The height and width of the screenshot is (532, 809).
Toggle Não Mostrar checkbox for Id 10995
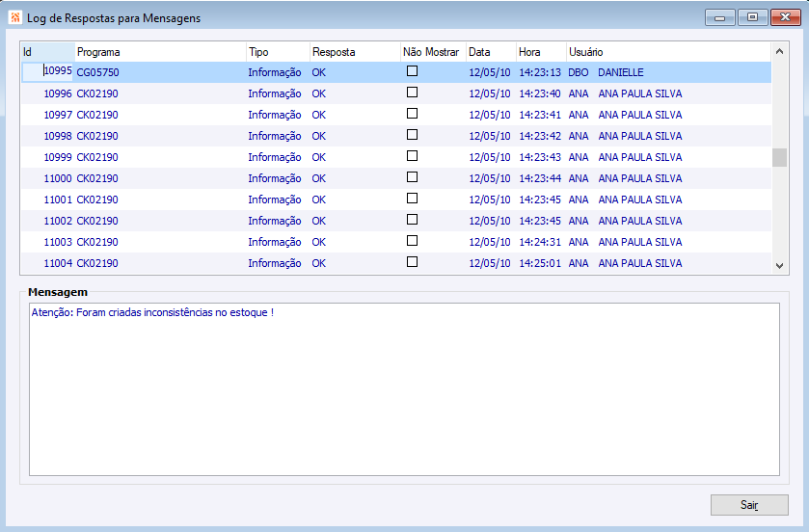tap(412, 71)
